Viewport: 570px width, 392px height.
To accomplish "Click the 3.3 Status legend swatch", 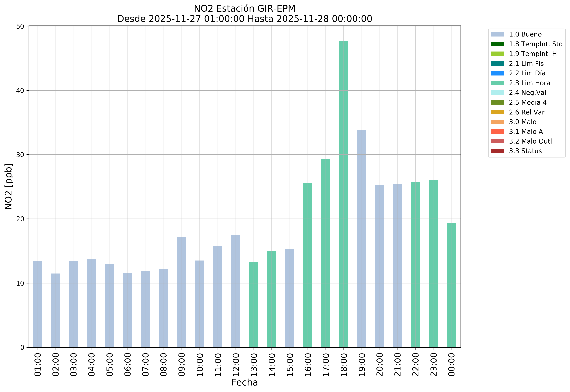I will pyautogui.click(x=497, y=151).
